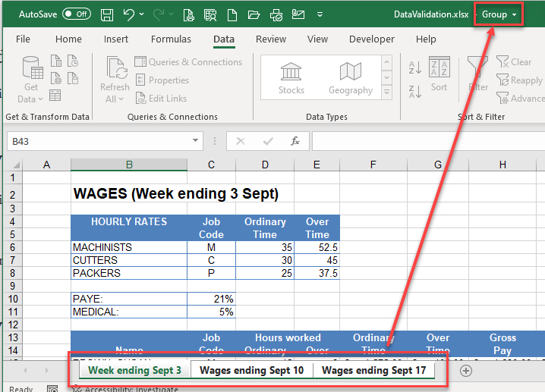The image size is (545, 392).
Task: Click the CUTTERS cell
Action: (x=129, y=260)
